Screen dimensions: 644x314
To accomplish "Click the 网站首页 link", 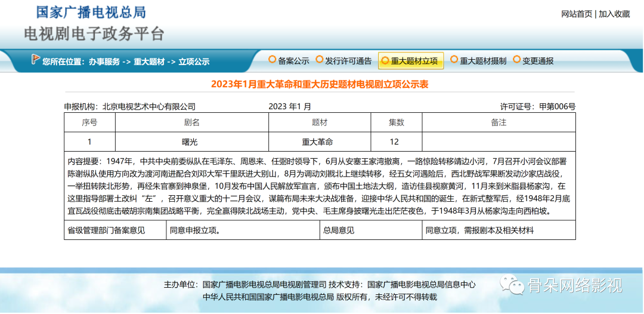I will [577, 14].
